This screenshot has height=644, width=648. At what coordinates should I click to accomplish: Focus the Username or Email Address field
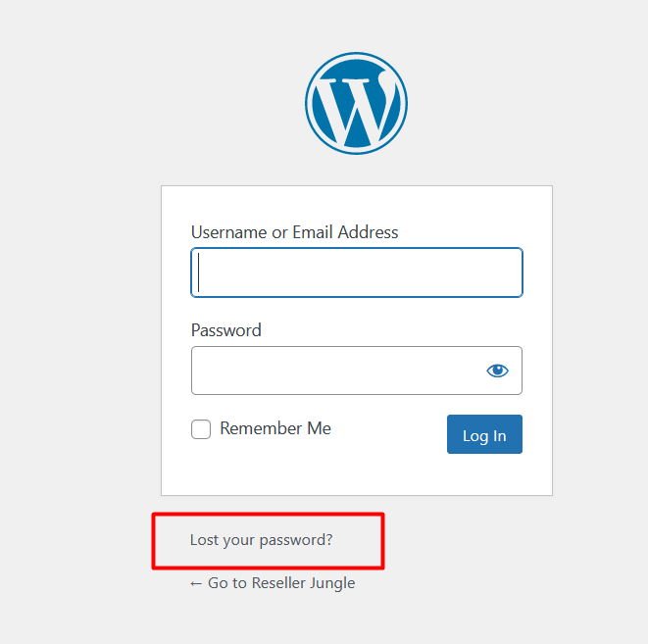(x=357, y=272)
